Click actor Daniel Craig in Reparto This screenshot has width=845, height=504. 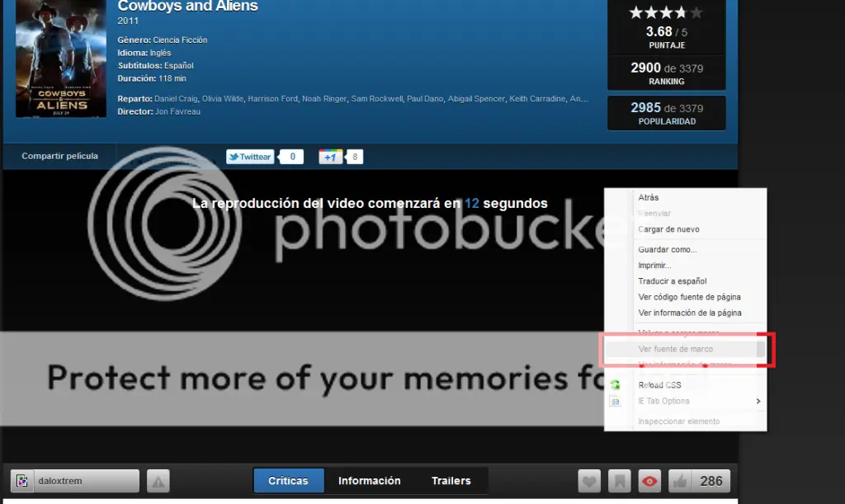(176, 98)
